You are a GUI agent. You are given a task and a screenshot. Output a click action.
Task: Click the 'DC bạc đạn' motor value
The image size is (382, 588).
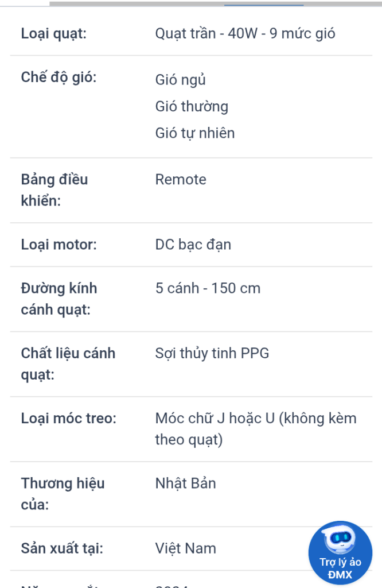pyautogui.click(x=193, y=245)
